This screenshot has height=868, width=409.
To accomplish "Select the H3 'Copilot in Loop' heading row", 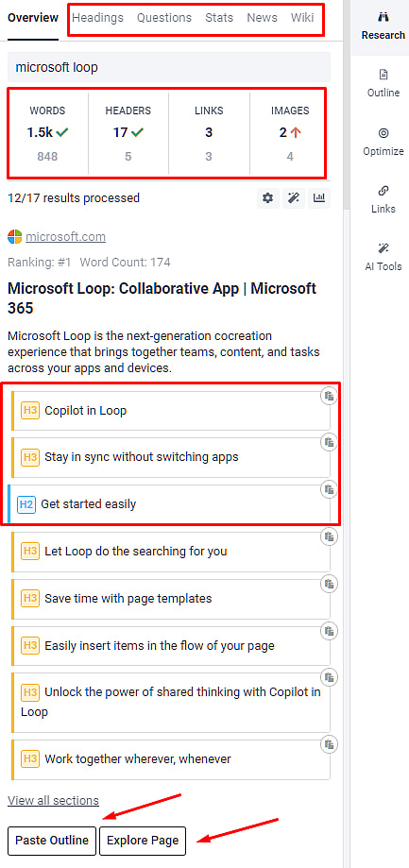I will 170,411.
